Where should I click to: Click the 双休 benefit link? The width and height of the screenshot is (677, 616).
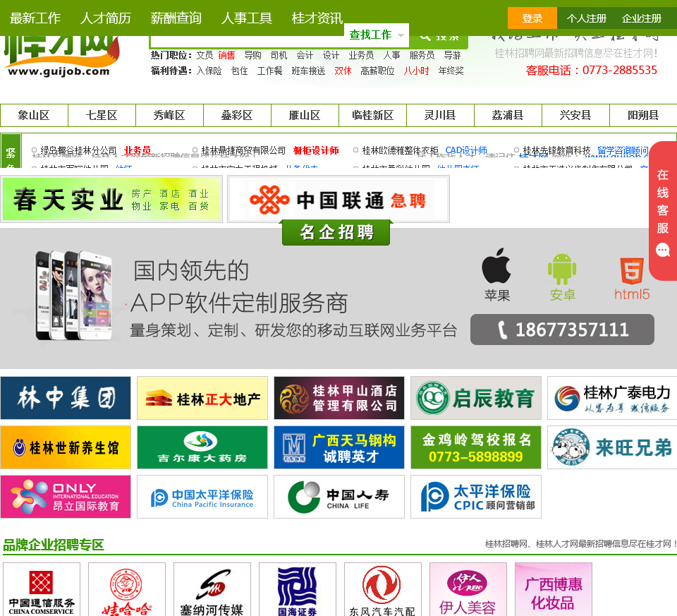pos(343,71)
